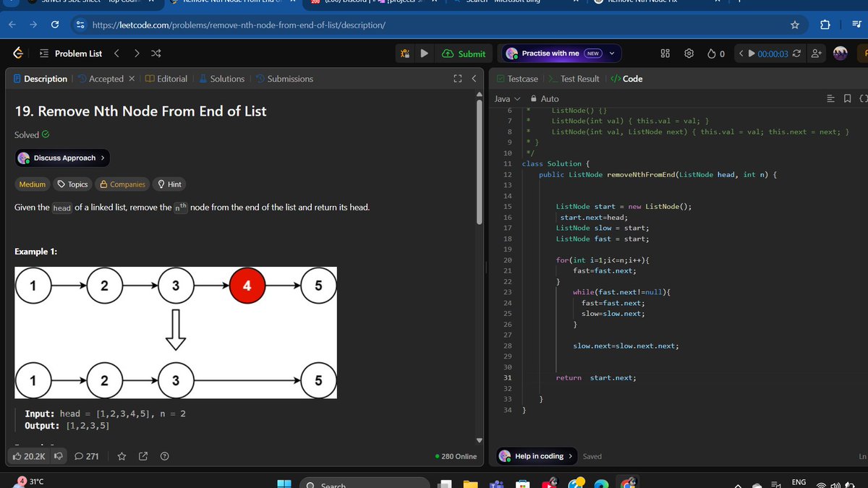This screenshot has height=488, width=868.
Task: Collapse the description panel chevron
Action: point(474,79)
